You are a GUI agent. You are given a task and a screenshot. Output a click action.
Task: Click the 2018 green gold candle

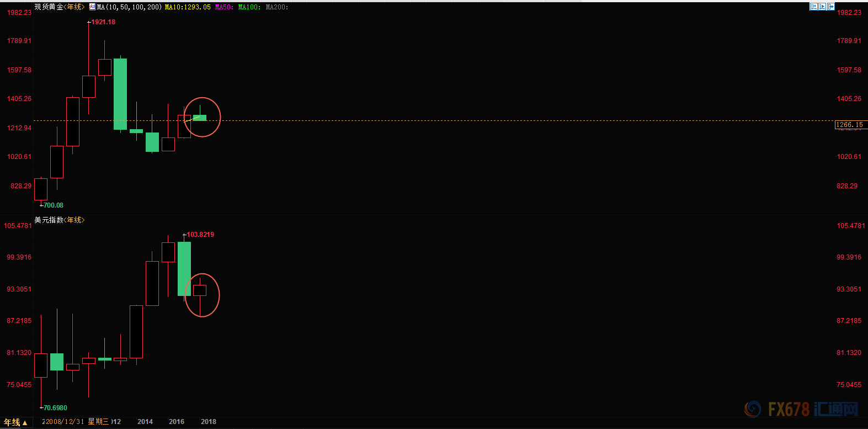click(x=200, y=118)
